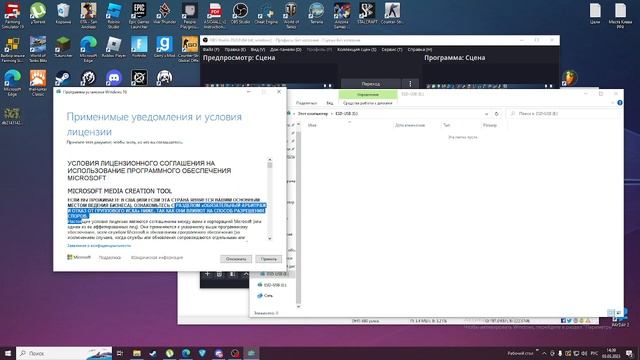Open Fortnite desktop icon

pos(139,47)
